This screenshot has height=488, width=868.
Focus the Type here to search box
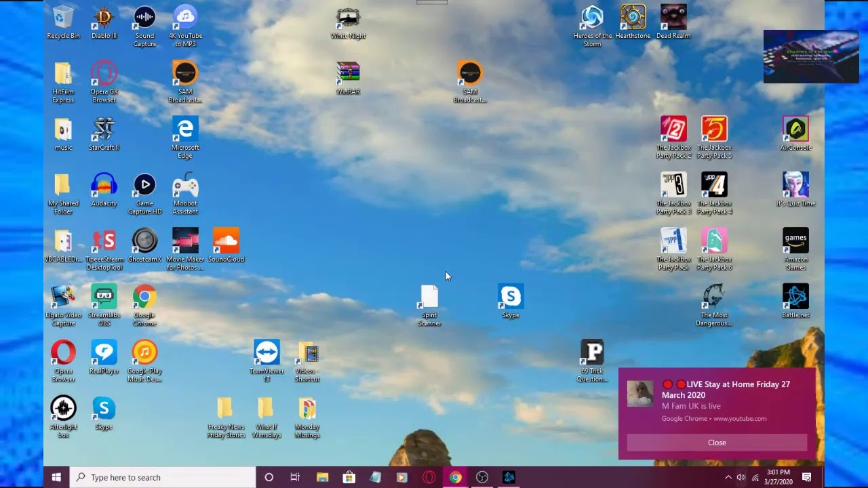click(x=163, y=477)
